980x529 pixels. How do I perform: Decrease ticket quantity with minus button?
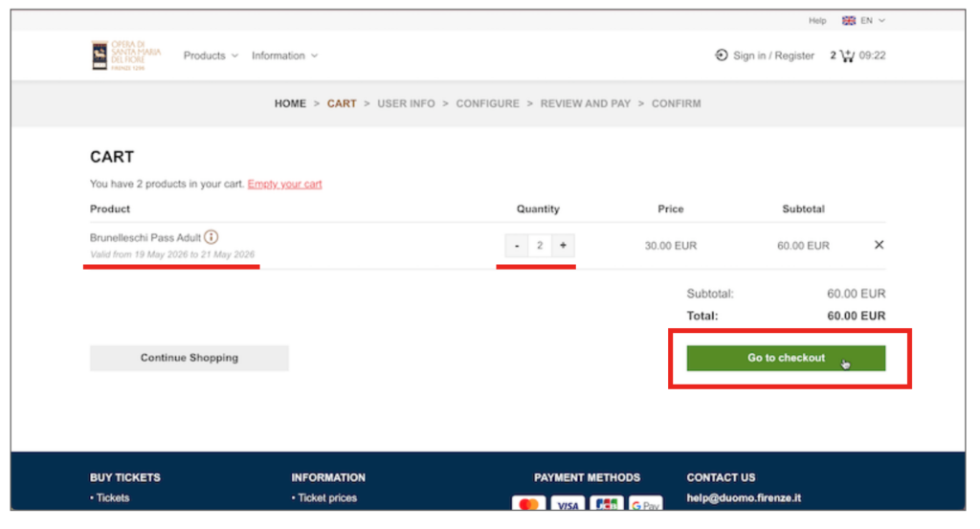coord(517,246)
